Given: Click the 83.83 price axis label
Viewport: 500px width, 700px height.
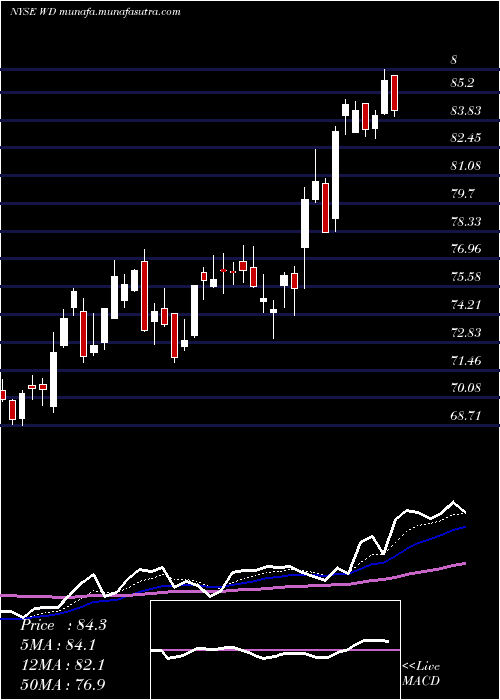Looking at the screenshot, I should pyautogui.click(x=466, y=110).
